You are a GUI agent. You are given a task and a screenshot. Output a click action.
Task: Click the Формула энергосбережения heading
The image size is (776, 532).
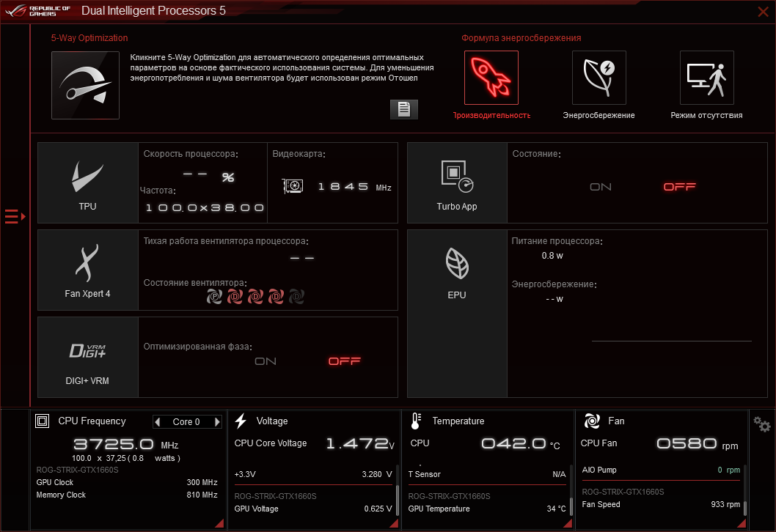coord(521,38)
